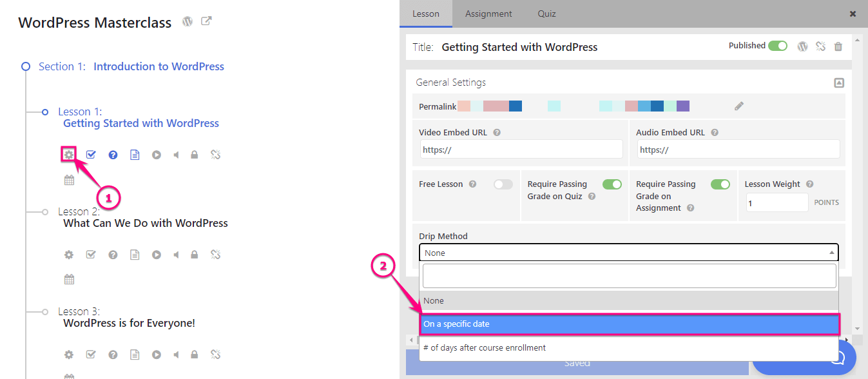Click audio speaker icon for Lesson 1
The width and height of the screenshot is (868, 379).
(x=176, y=155)
